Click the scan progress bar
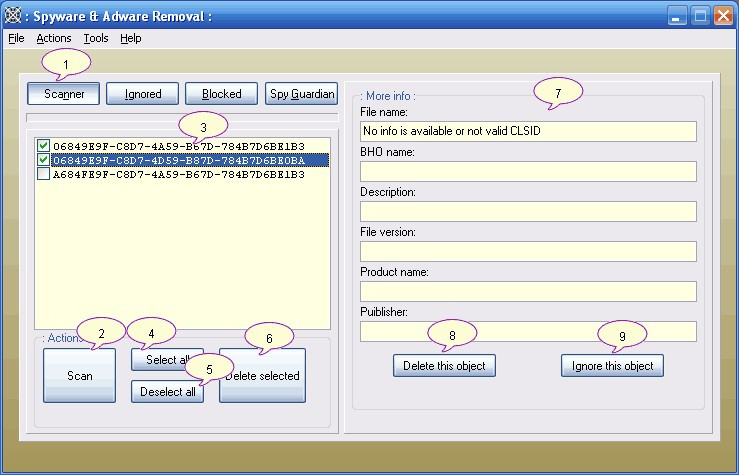This screenshot has width=739, height=475. coord(182,117)
